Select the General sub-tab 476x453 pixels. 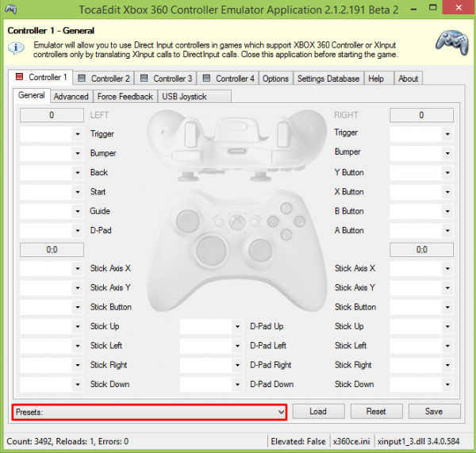pos(32,95)
